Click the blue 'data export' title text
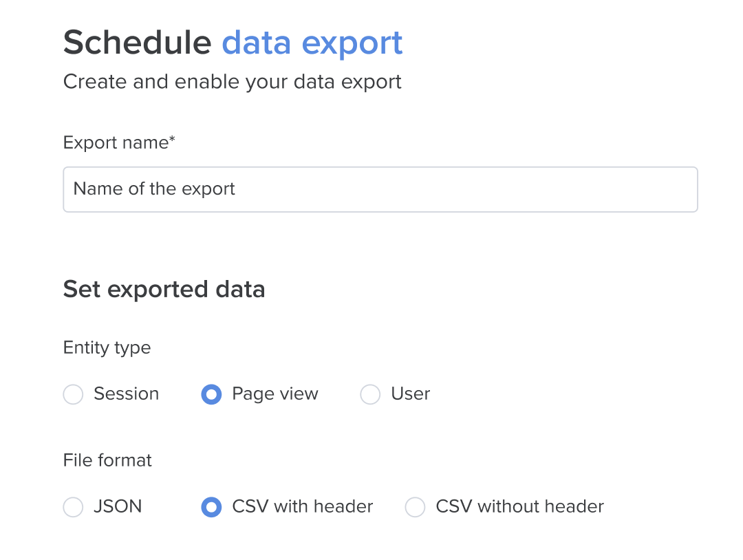The width and height of the screenshot is (743, 560). coord(312,43)
